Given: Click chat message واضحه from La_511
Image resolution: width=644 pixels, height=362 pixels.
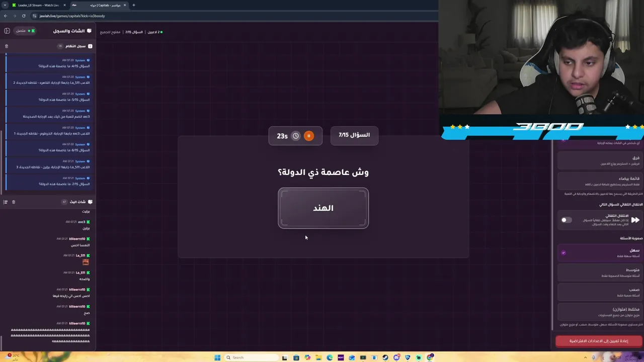Looking at the screenshot, I should pos(84,279).
